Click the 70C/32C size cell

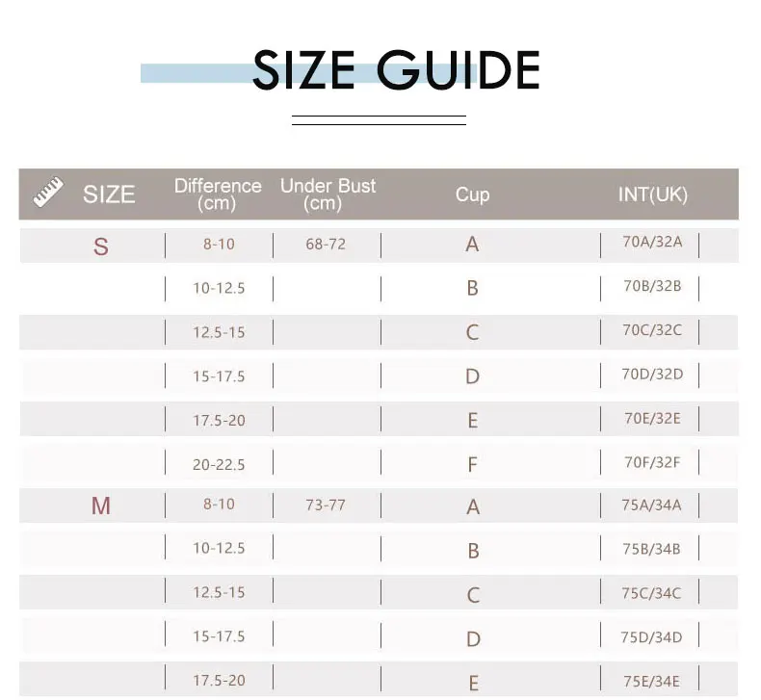[x=652, y=330]
